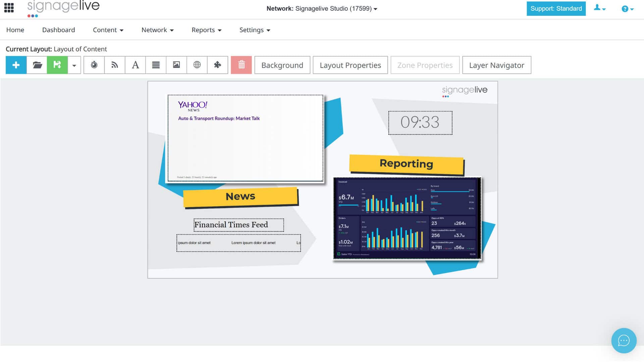This screenshot has width=644, height=362.
Task: Add a text zone using the A icon
Action: (135, 65)
